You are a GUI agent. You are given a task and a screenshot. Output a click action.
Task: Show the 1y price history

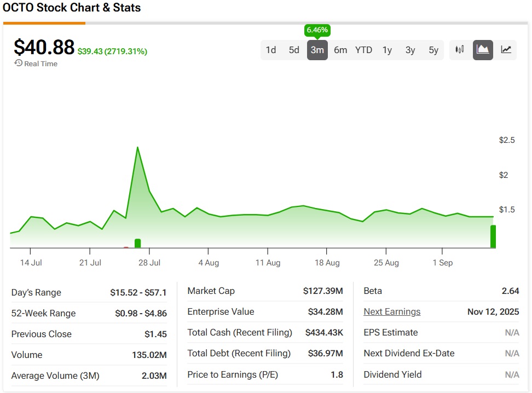tap(387, 50)
